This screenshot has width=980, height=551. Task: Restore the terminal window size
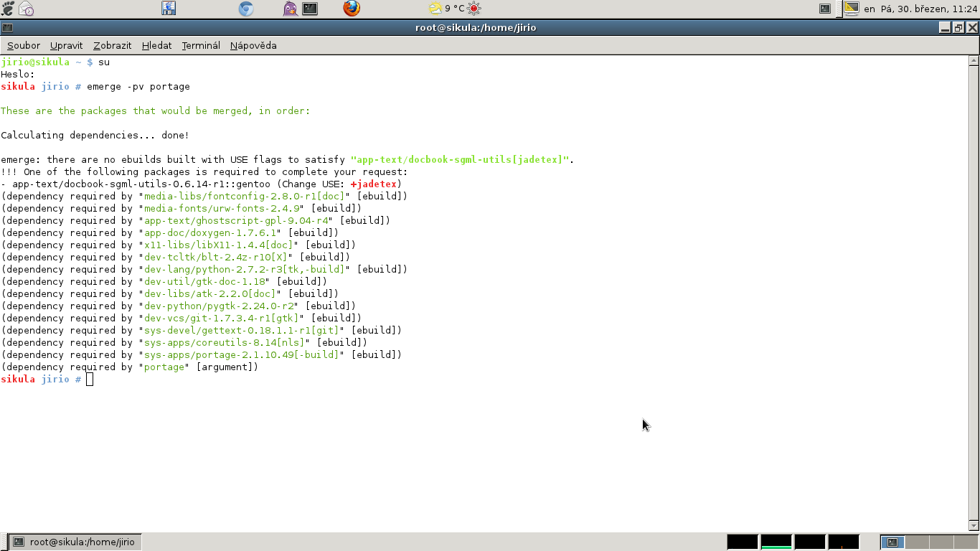[x=958, y=27]
